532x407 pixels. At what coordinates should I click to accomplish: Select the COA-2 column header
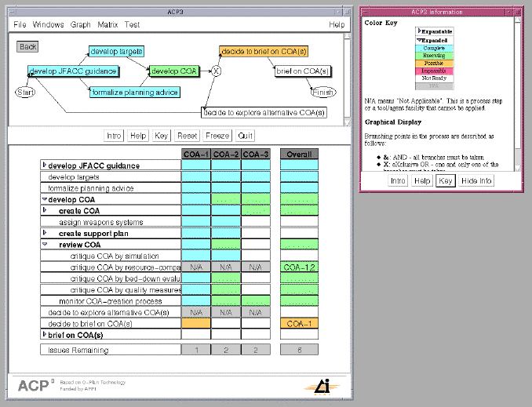click(x=225, y=154)
